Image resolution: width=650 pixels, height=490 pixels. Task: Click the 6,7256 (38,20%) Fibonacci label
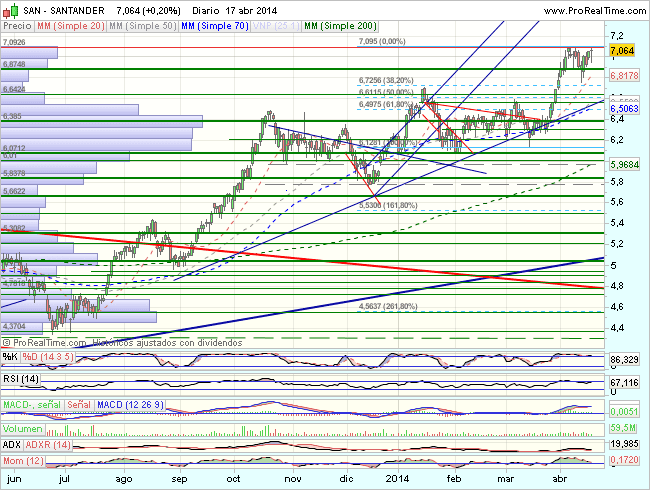386,80
